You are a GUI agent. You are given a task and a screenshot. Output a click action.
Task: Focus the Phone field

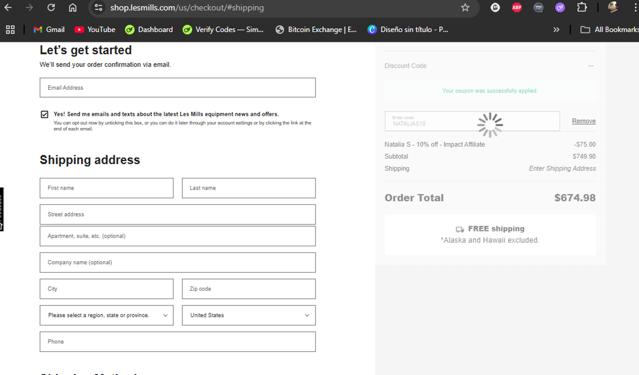coord(178,342)
